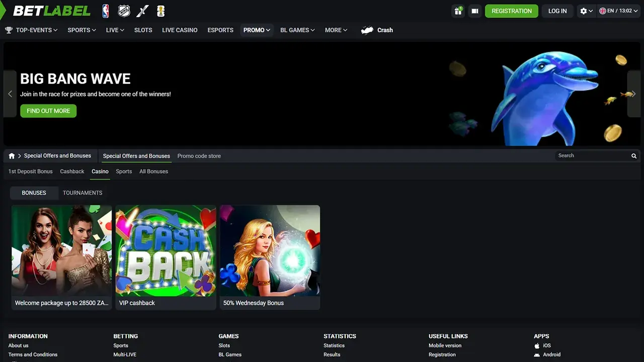Open VIP cashback card image
Screen dimensions: 644x362
pyautogui.click(x=166, y=250)
